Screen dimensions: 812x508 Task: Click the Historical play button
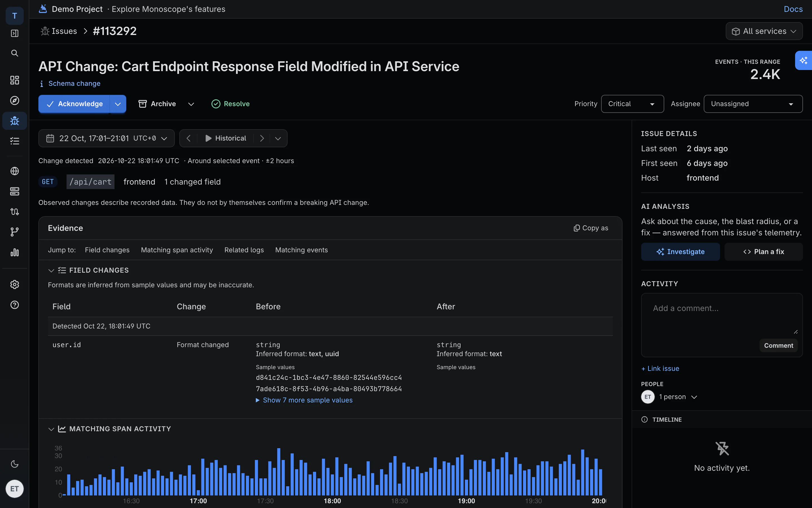pyautogui.click(x=226, y=138)
